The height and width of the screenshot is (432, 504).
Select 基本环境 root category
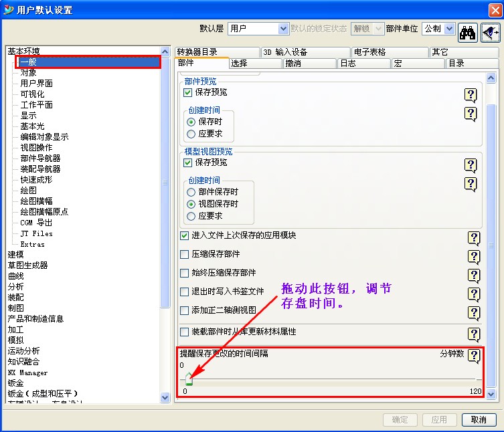(24, 51)
